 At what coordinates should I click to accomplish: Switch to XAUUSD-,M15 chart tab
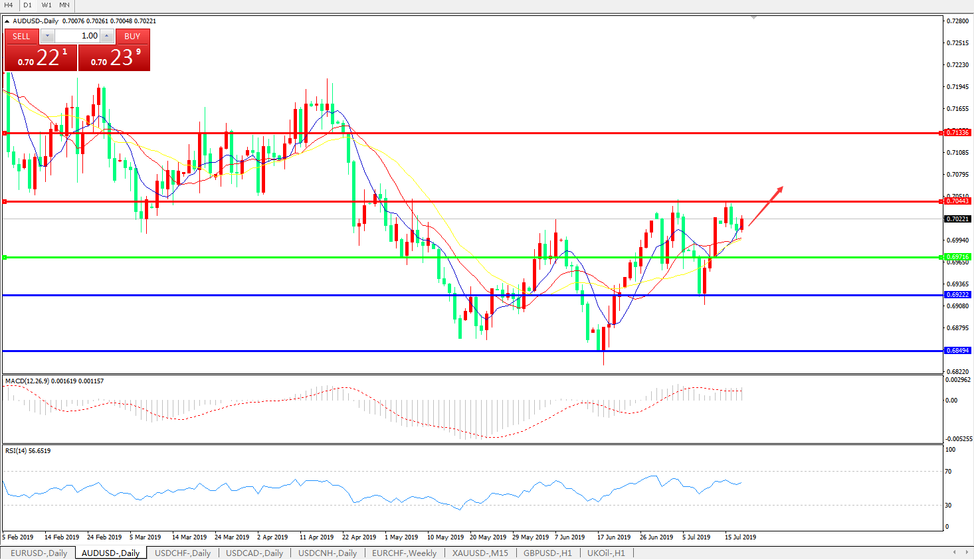[480, 553]
